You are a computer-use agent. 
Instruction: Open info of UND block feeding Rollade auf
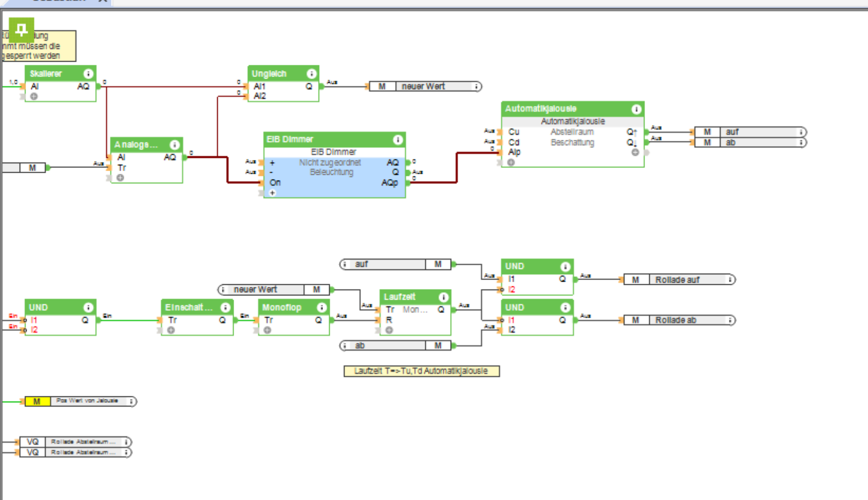pyautogui.click(x=565, y=266)
